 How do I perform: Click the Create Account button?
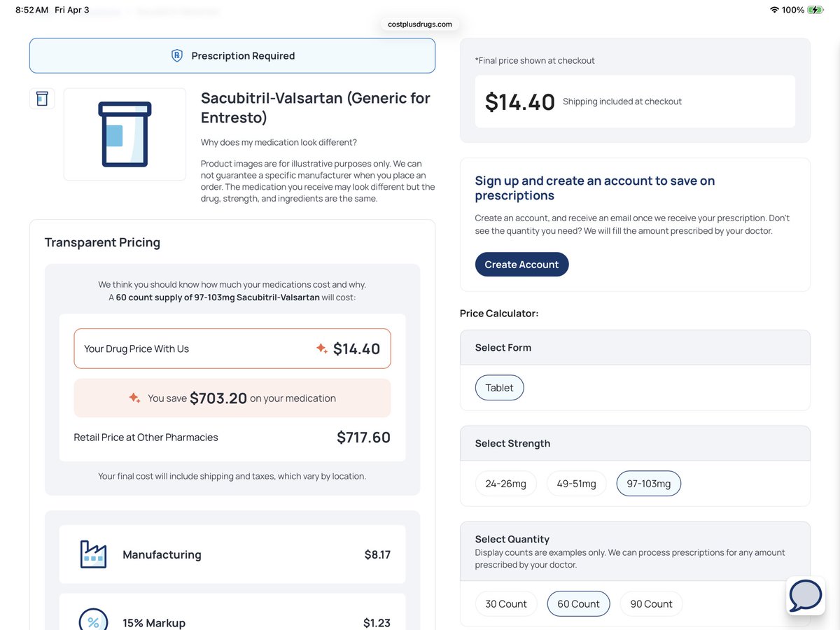pyautogui.click(x=521, y=265)
